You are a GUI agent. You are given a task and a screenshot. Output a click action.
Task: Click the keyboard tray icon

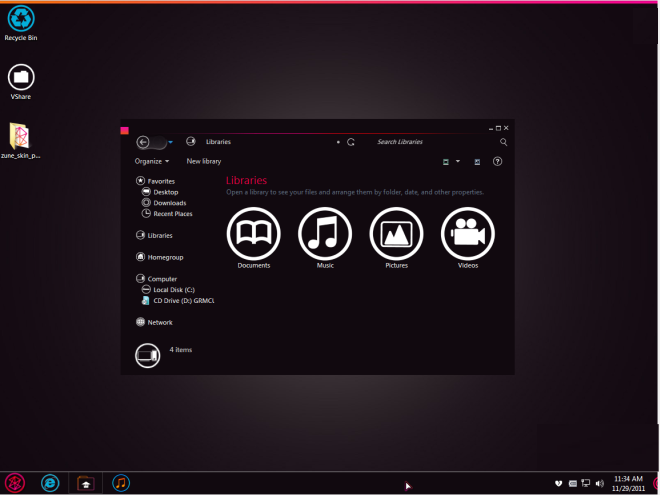[572, 483]
